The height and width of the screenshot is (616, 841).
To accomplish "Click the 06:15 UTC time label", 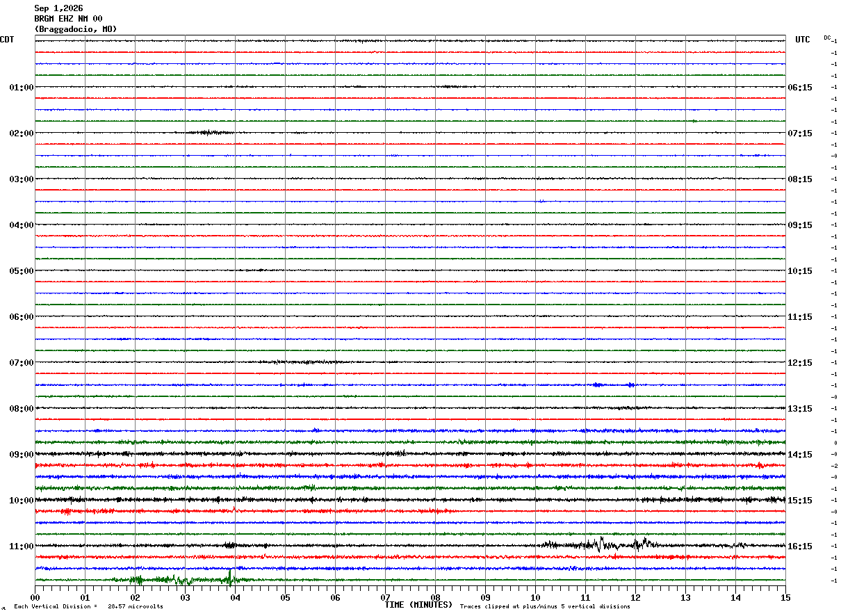I will (800, 88).
